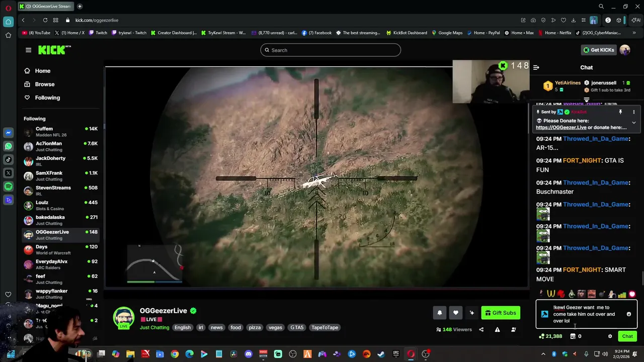Select the GTA5 stream tag
The image size is (644, 362).
tap(297, 327)
